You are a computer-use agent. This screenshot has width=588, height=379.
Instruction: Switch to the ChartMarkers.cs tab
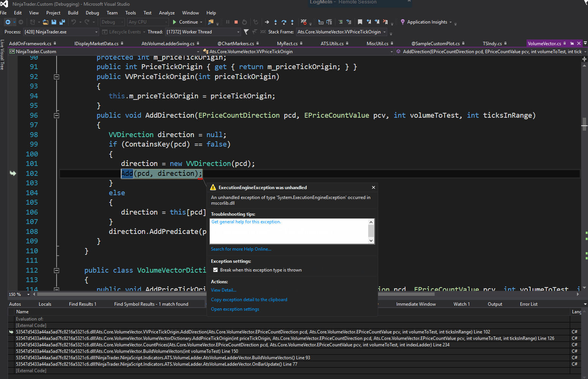(235, 44)
